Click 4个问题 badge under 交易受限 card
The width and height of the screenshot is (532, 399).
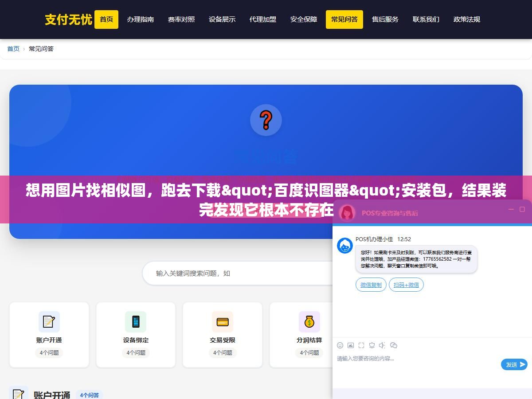(x=223, y=353)
